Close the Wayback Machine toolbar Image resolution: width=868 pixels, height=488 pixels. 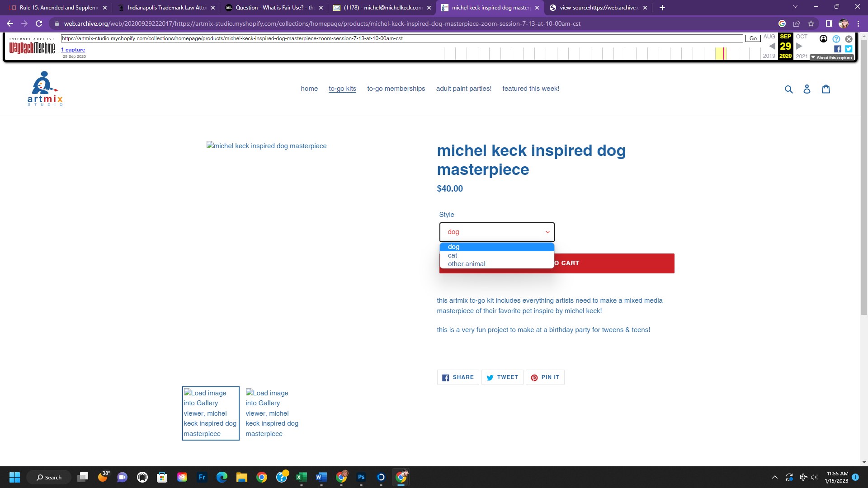click(849, 39)
